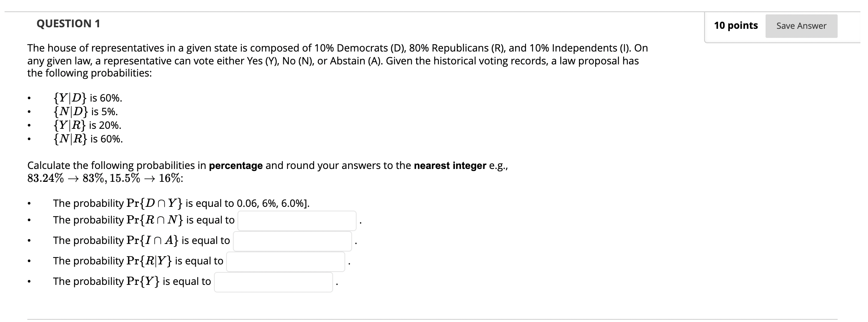The width and height of the screenshot is (868, 322).
Task: Click the Pr{R∩N} is equal to label
Action: point(144,220)
